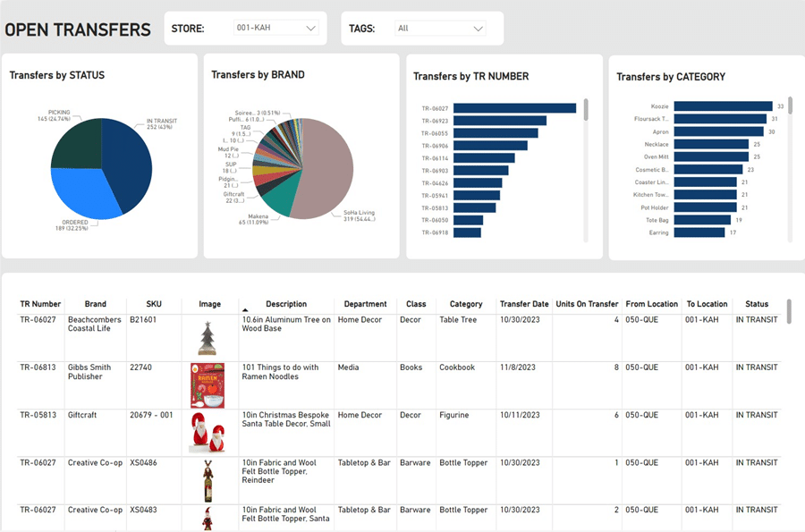Sort the table by the TR Number column header
805x532 pixels.
click(40, 304)
